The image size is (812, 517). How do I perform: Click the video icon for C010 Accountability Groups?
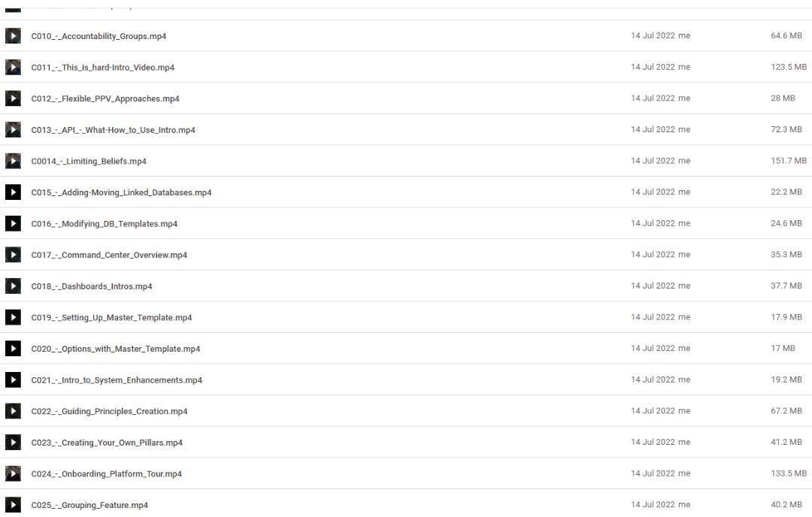click(x=13, y=36)
